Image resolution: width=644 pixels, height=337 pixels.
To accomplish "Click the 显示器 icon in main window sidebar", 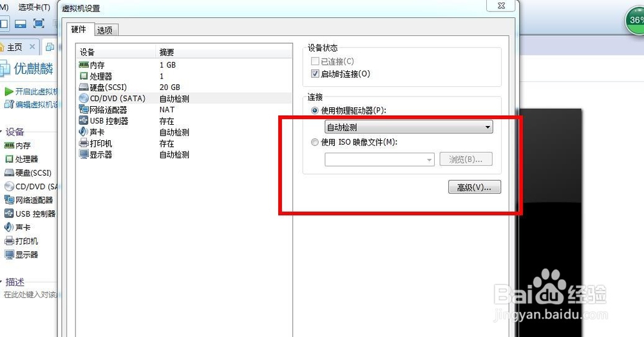I will tap(9, 254).
